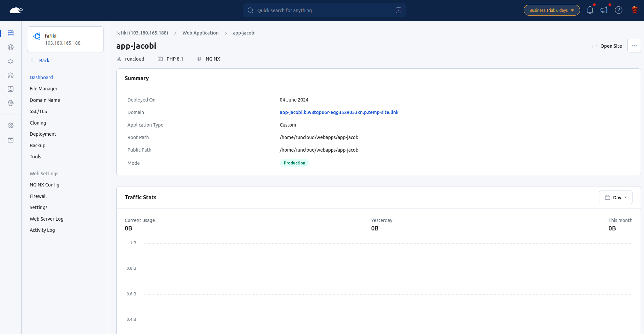Click the vault icon at bottom of left rail

point(11,140)
